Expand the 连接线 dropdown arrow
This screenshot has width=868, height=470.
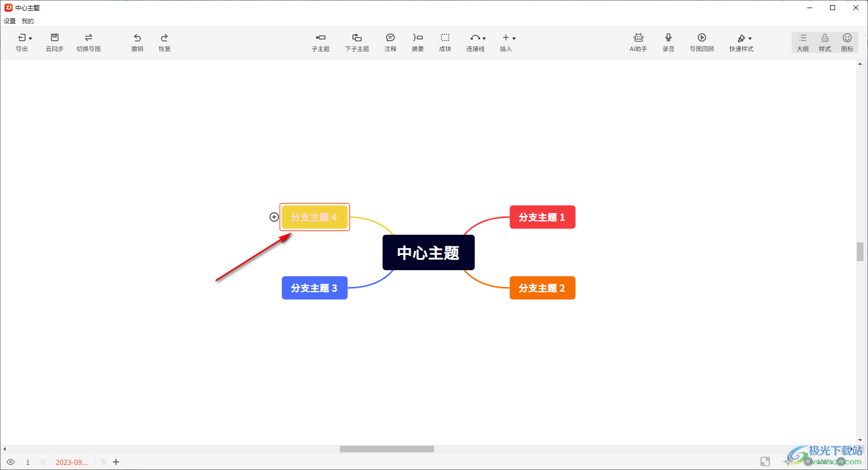(485, 38)
